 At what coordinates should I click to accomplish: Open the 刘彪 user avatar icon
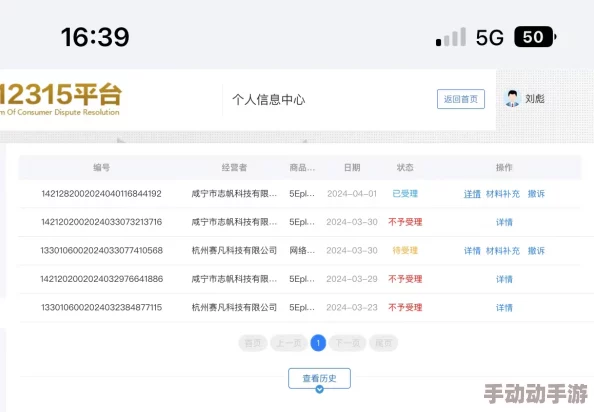pyautogui.click(x=512, y=98)
